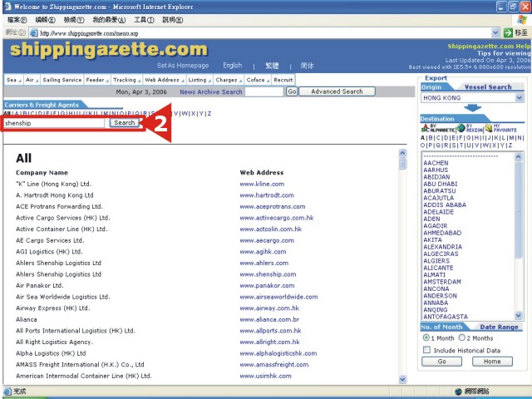Click the destination list scrollbar down arrow
Viewport: 532px width, 399px height.
[518, 315]
